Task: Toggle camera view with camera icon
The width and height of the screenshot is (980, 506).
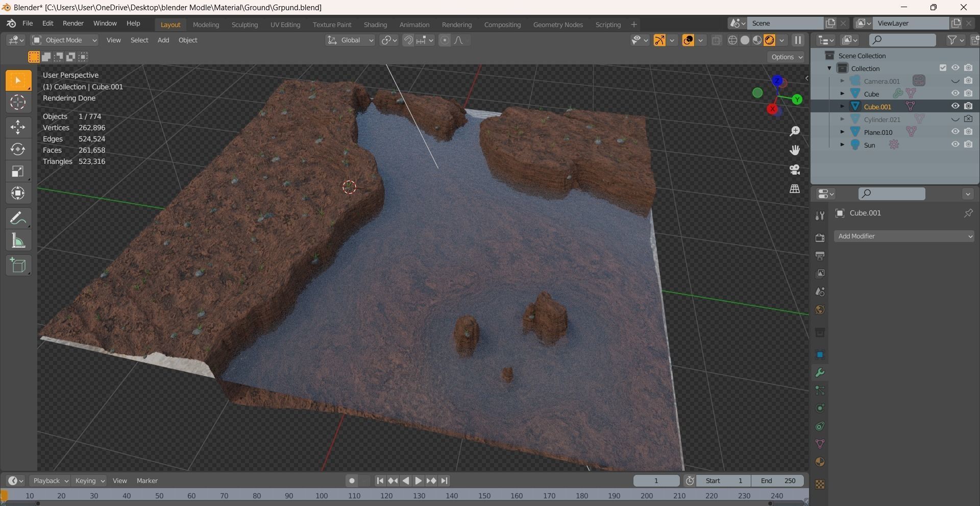Action: coord(795,170)
